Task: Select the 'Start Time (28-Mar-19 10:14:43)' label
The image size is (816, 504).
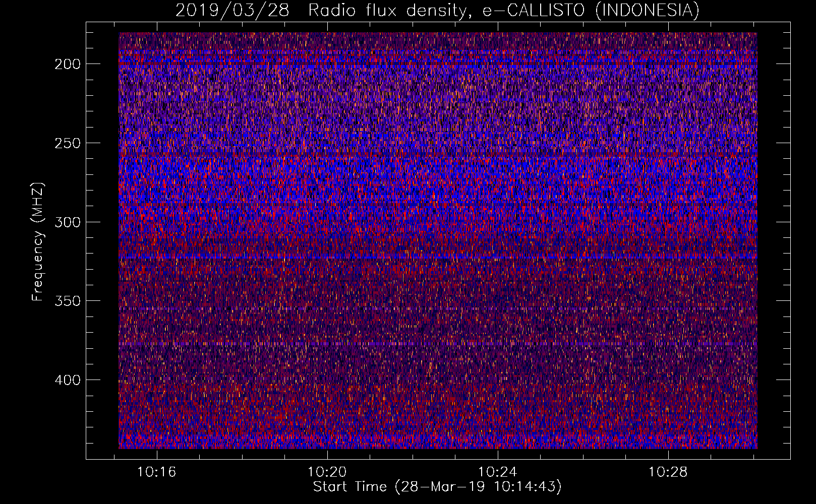Action: 437,487
